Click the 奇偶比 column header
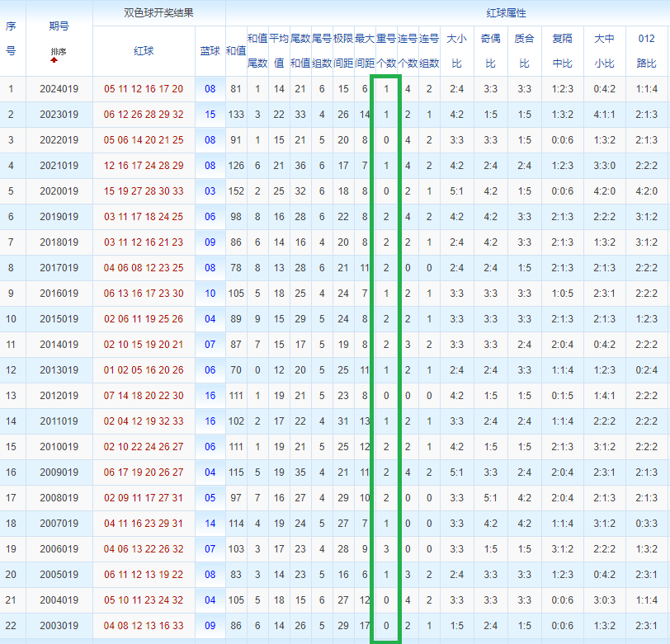Image resolution: width=670 pixels, height=644 pixels. [x=490, y=51]
